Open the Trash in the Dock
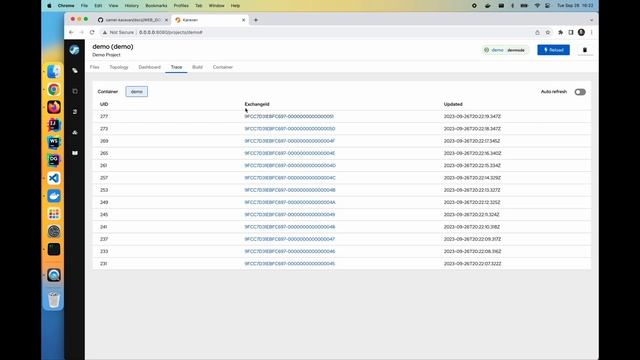The image size is (640, 360). pos(53,299)
